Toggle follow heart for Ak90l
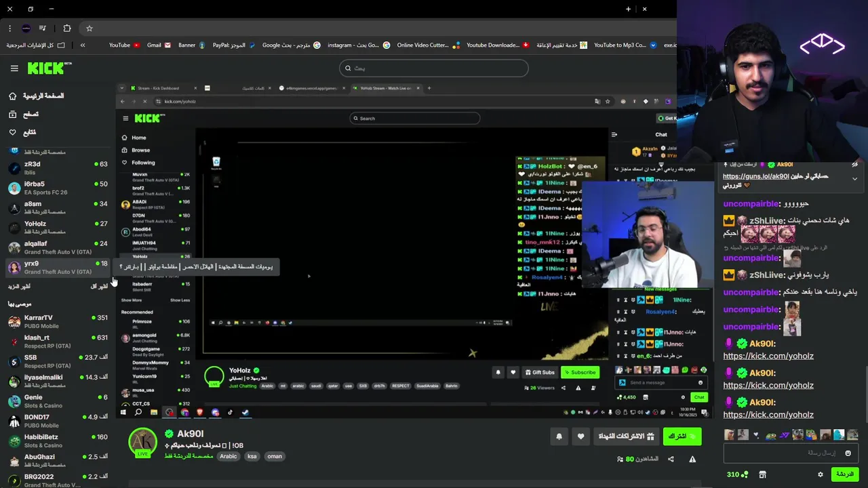Viewport: 868px width, 488px height. click(x=580, y=436)
